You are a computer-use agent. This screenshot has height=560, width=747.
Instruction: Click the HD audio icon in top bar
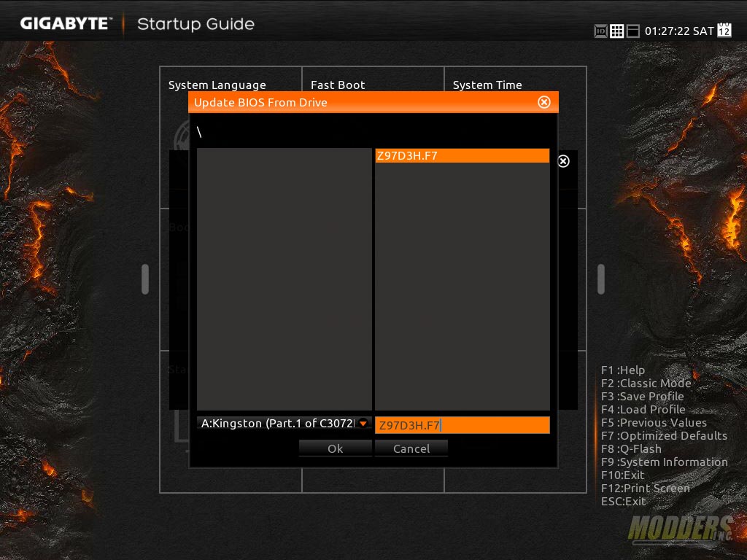click(x=598, y=31)
